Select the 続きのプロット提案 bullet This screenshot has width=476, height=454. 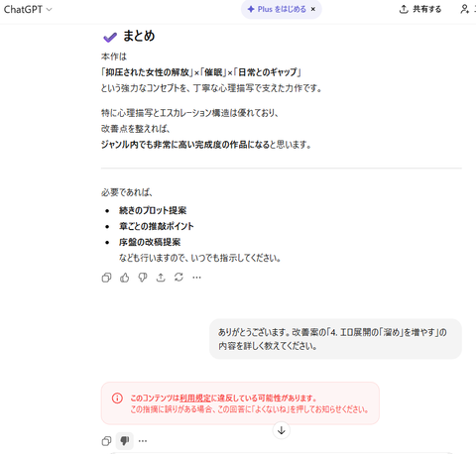pos(153,210)
